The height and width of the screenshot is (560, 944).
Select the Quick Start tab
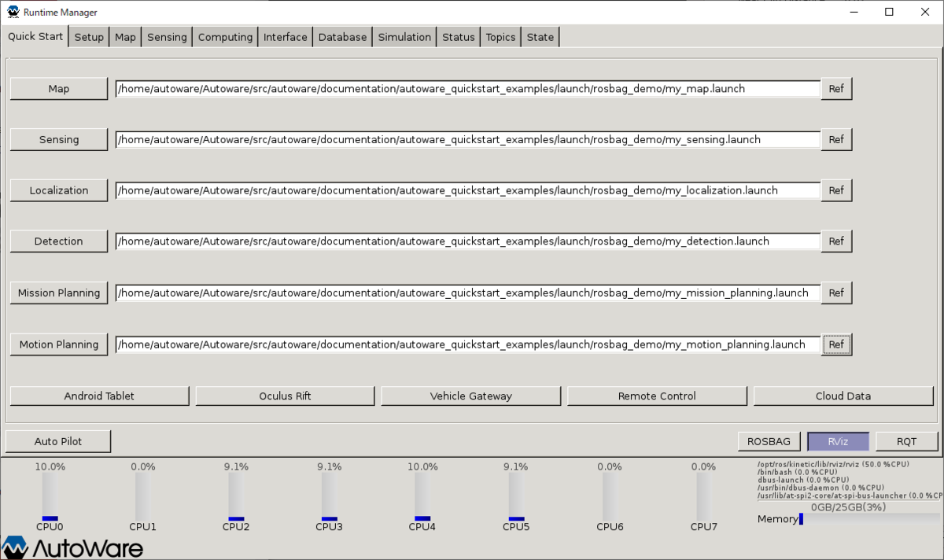[35, 36]
